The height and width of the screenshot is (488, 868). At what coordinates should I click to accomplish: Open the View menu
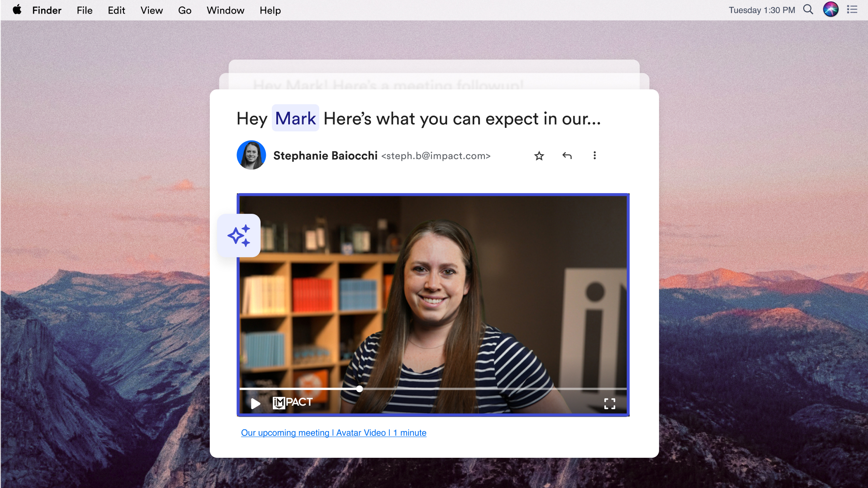pyautogui.click(x=152, y=10)
